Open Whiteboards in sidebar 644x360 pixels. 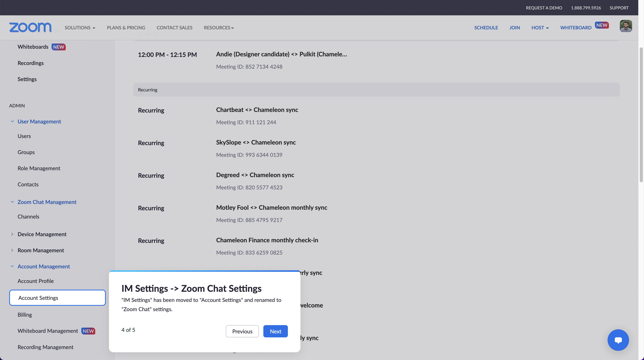point(33,47)
